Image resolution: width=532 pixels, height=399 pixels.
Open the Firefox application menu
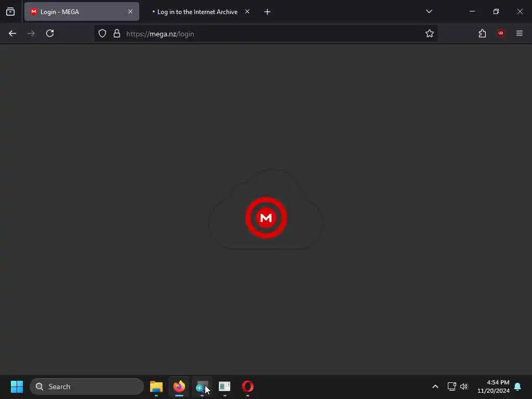click(x=520, y=33)
